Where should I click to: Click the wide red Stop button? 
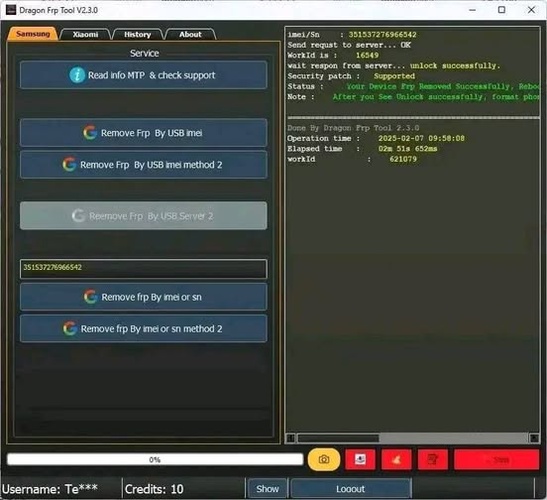496,459
